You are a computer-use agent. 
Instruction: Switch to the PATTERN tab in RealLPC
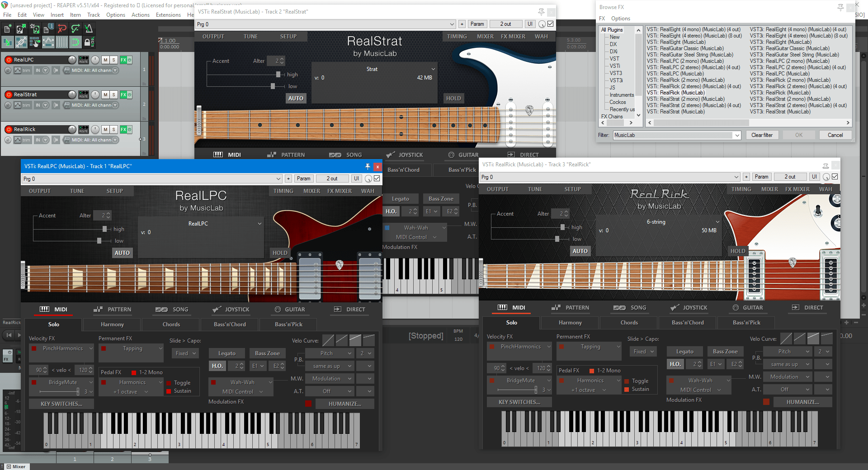click(x=113, y=310)
